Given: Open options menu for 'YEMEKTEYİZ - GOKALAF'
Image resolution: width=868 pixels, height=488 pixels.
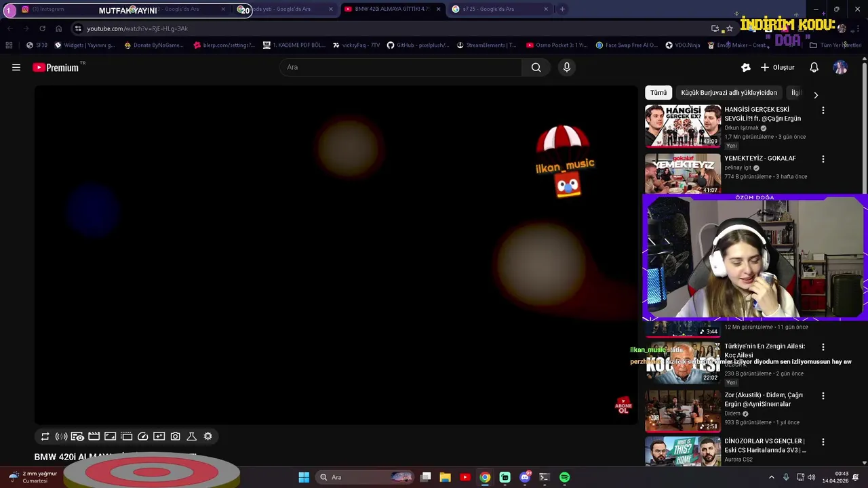Looking at the screenshot, I should tap(823, 159).
